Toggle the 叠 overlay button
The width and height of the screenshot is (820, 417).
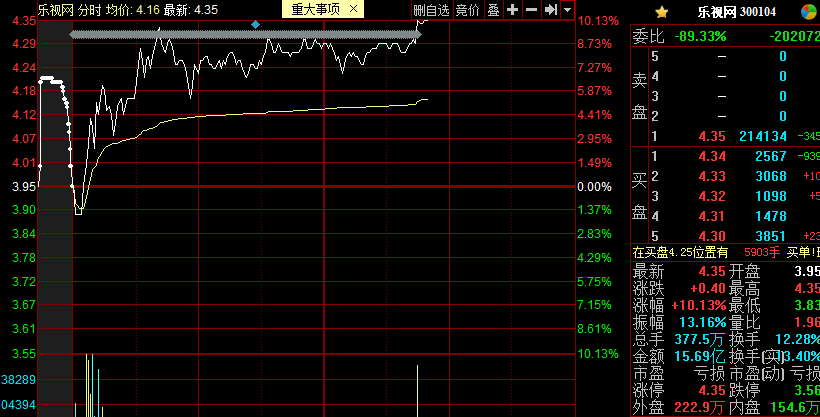tap(493, 10)
